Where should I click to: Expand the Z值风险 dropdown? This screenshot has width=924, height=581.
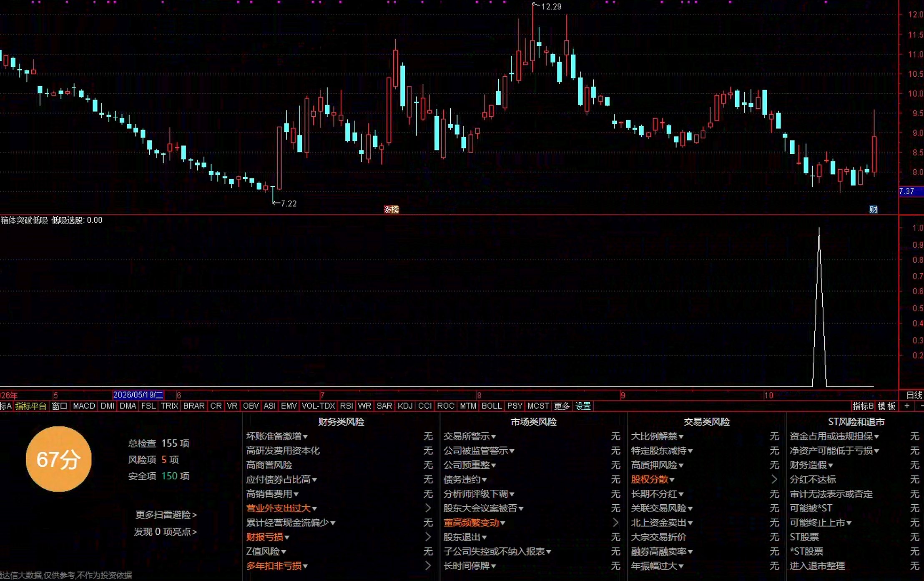pos(284,551)
